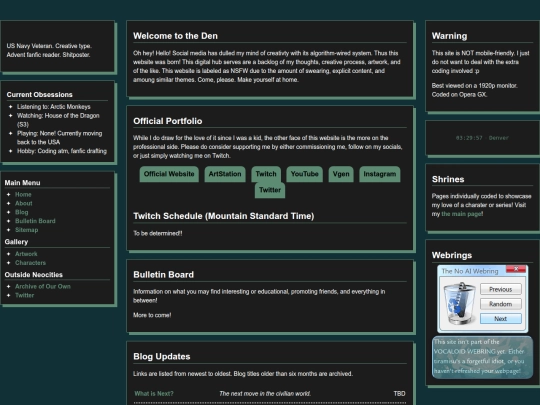
Task: Click Playing: None! Currently moving item
Action: [x=60, y=138]
